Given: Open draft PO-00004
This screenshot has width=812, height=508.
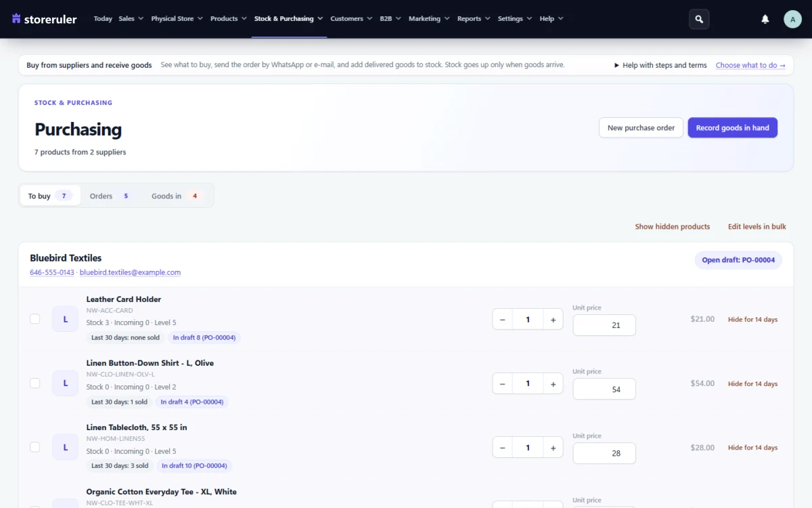Looking at the screenshot, I should tap(738, 260).
